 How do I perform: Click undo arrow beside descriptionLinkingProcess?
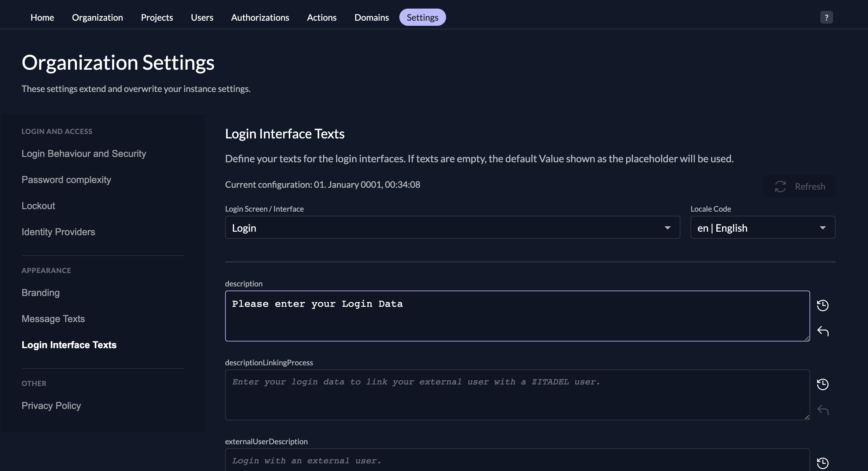coord(823,410)
